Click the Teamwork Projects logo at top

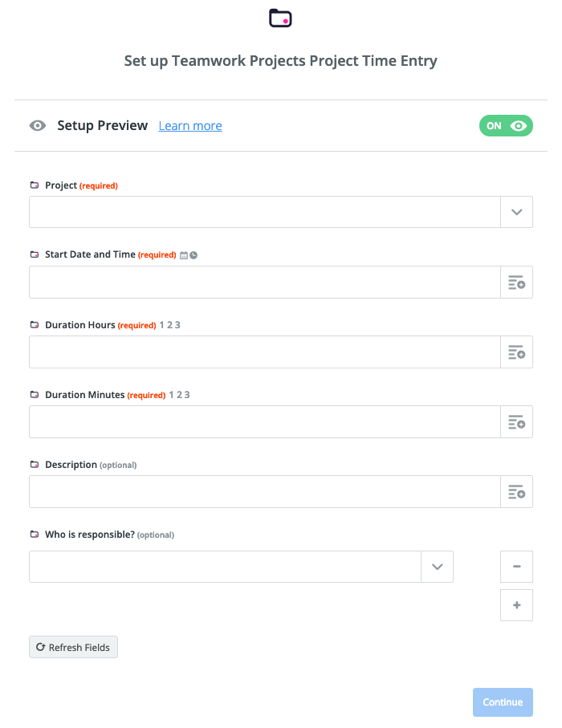click(280, 18)
